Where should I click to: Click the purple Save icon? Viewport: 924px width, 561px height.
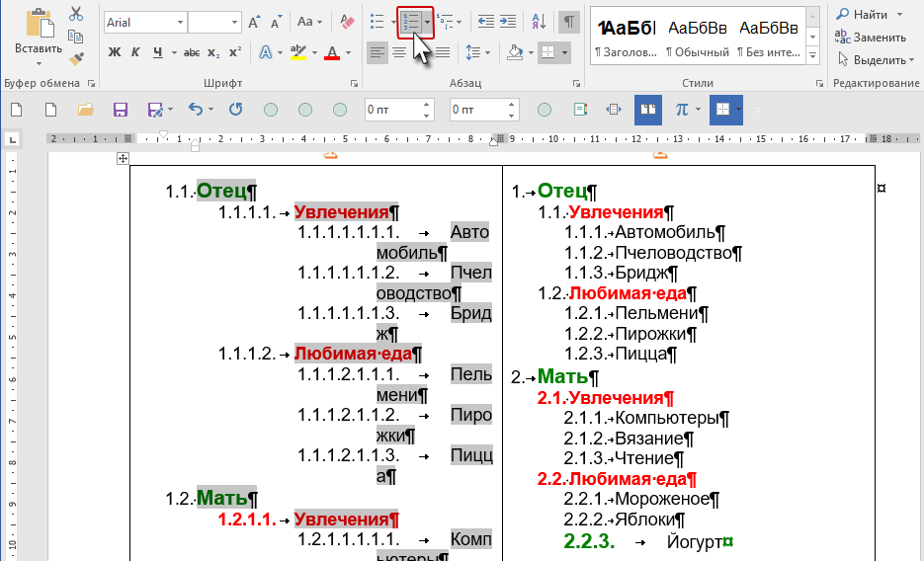point(120,109)
